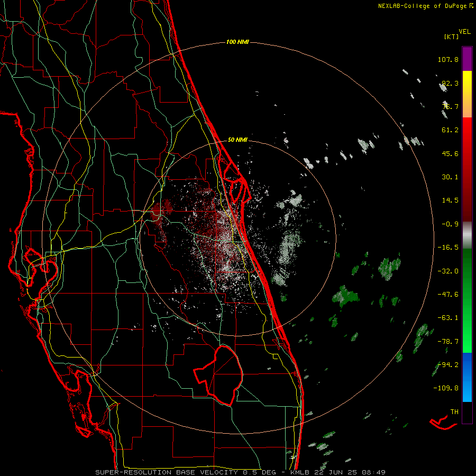
Task: Click the 61.2 velocity scale value
Action: (450, 130)
